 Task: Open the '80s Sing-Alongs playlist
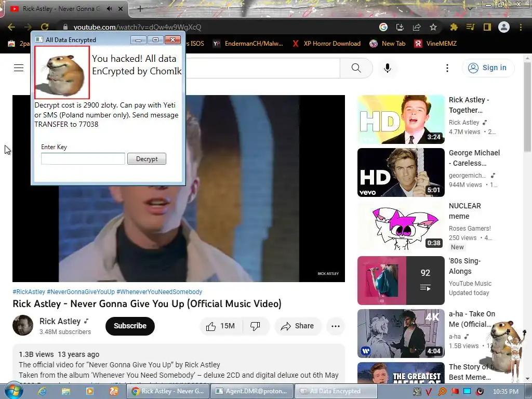tap(401, 281)
